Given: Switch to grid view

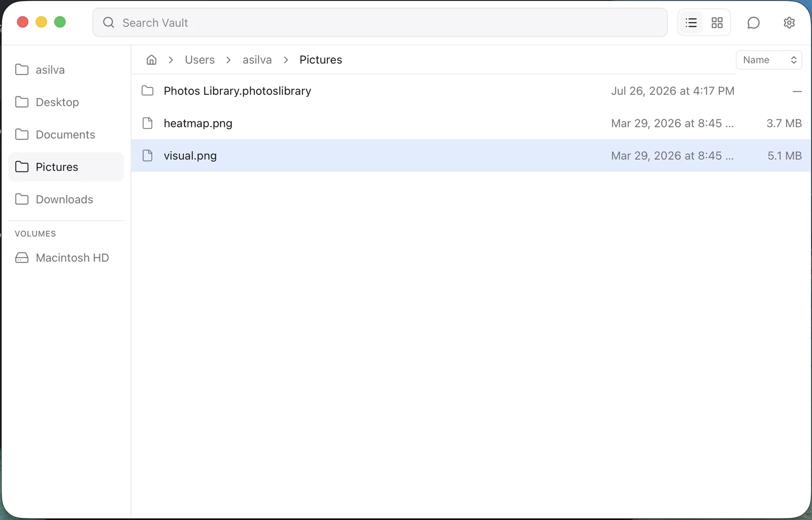Looking at the screenshot, I should point(717,23).
